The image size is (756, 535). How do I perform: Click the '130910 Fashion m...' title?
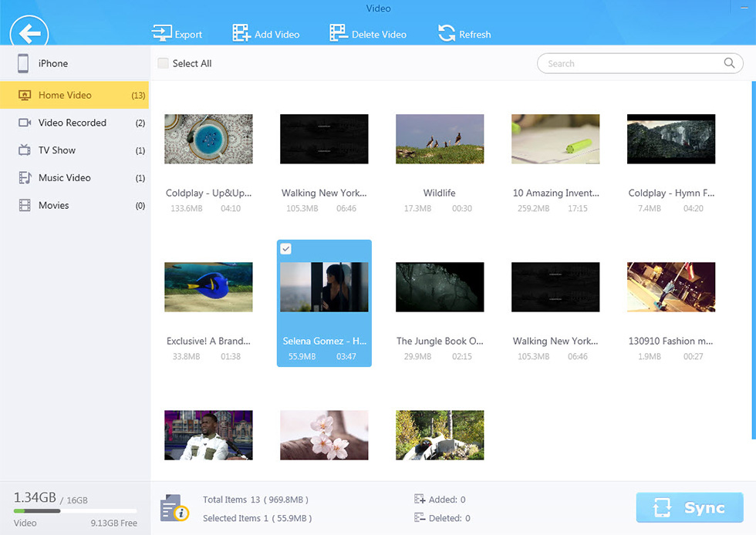[670, 341]
